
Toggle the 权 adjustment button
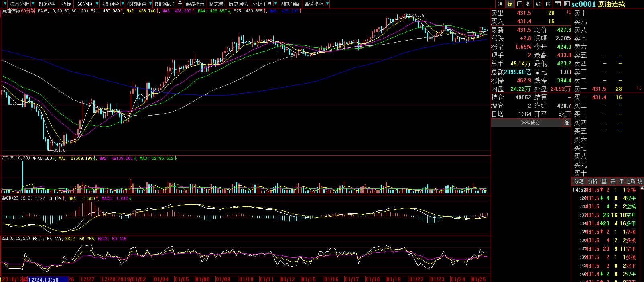tap(529, 4)
